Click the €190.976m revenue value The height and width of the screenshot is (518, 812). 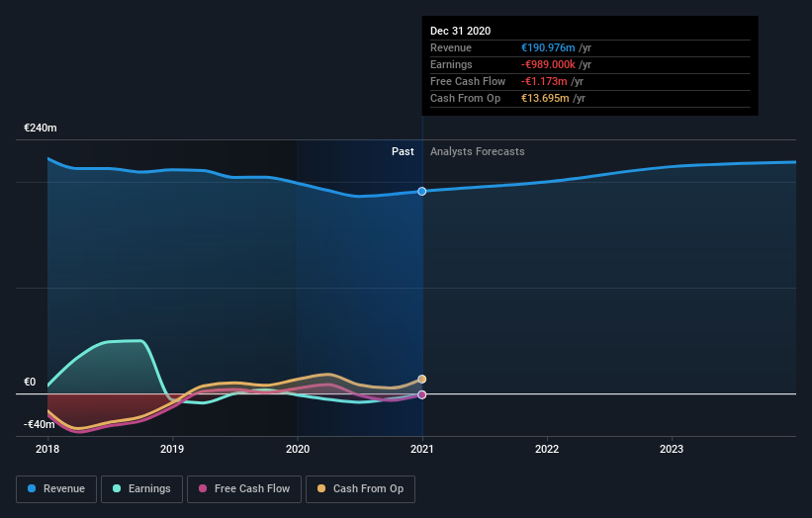(x=548, y=47)
